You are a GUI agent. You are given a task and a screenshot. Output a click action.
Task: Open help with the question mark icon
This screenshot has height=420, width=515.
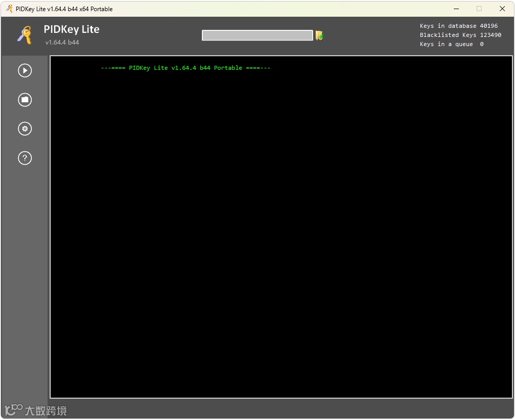(25, 158)
